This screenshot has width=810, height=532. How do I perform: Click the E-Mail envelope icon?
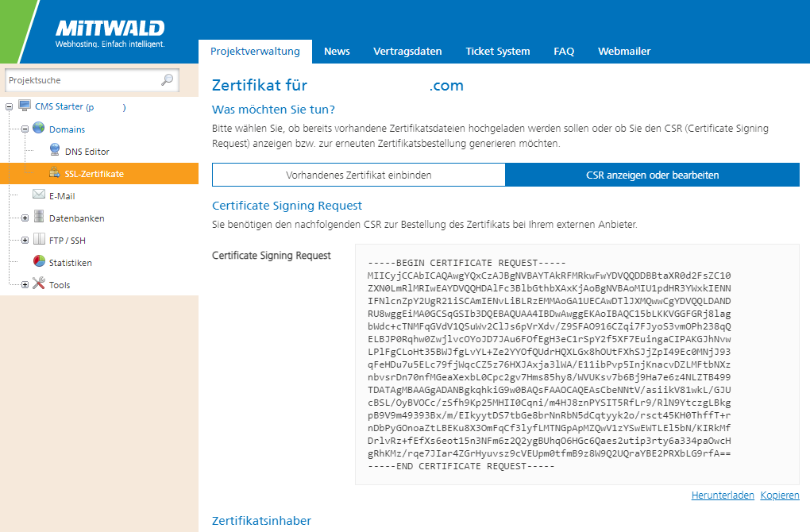[39, 195]
